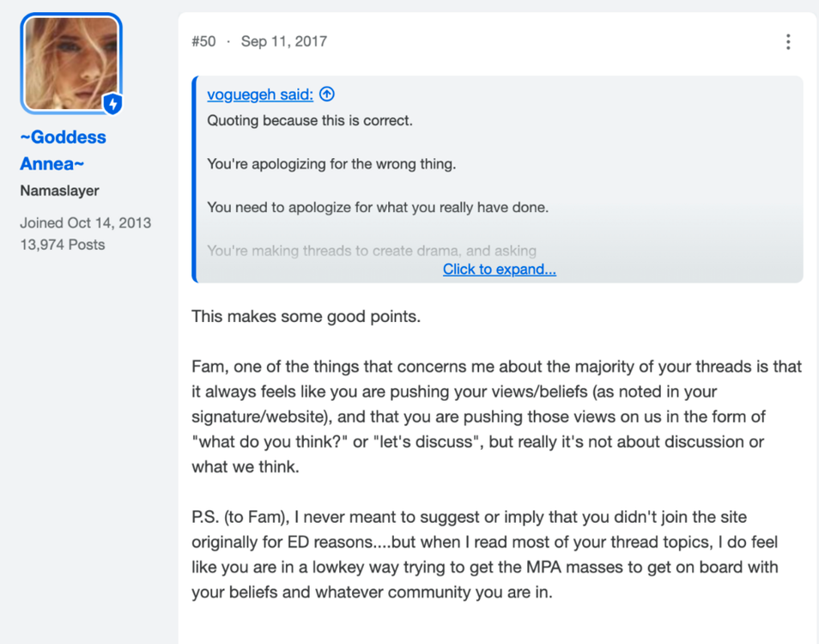This screenshot has height=644, width=819.
Task: Open the ~Goddess Annea~ profile link
Action: [x=63, y=150]
